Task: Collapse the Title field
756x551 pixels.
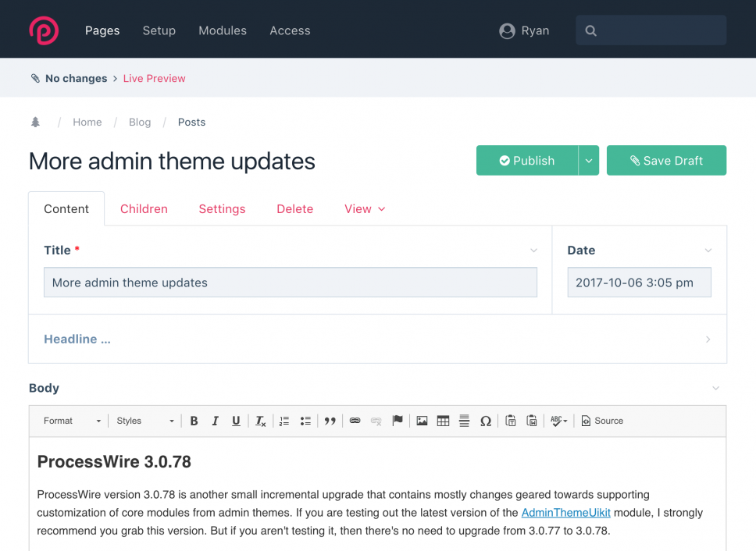Action: click(533, 251)
